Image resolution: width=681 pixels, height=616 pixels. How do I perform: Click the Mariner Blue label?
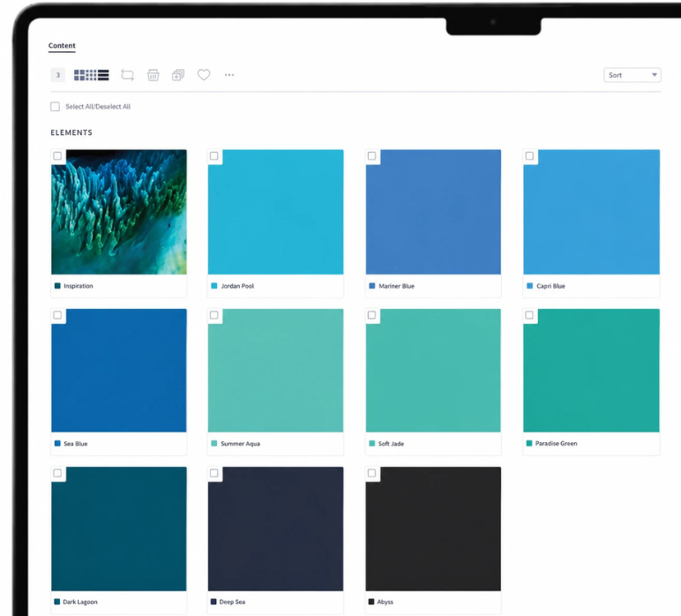397,286
